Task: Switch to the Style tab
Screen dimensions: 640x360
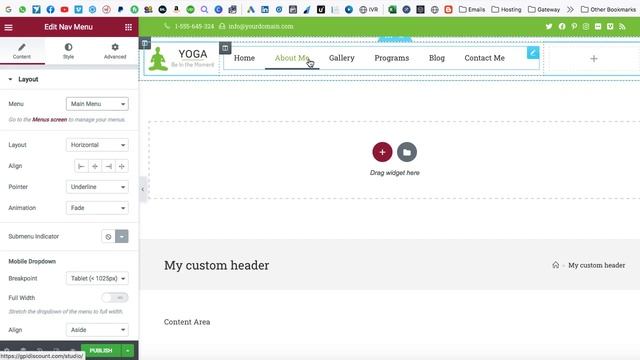Action: coord(68,51)
